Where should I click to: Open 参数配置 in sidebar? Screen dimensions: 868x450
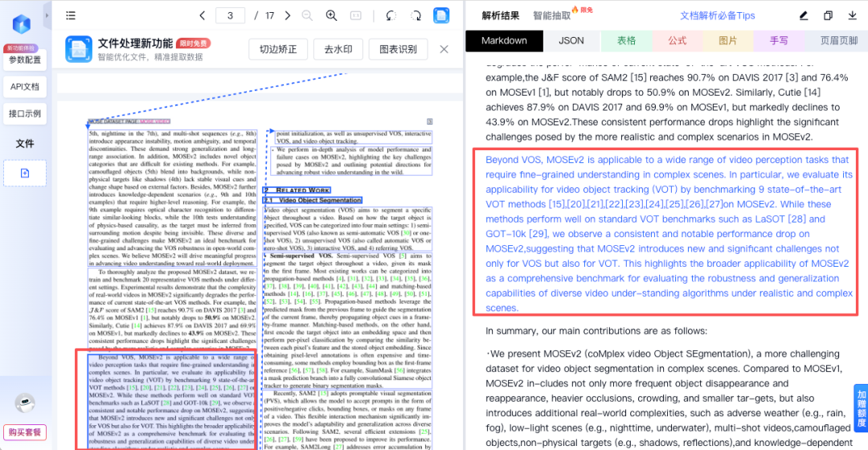(x=25, y=59)
